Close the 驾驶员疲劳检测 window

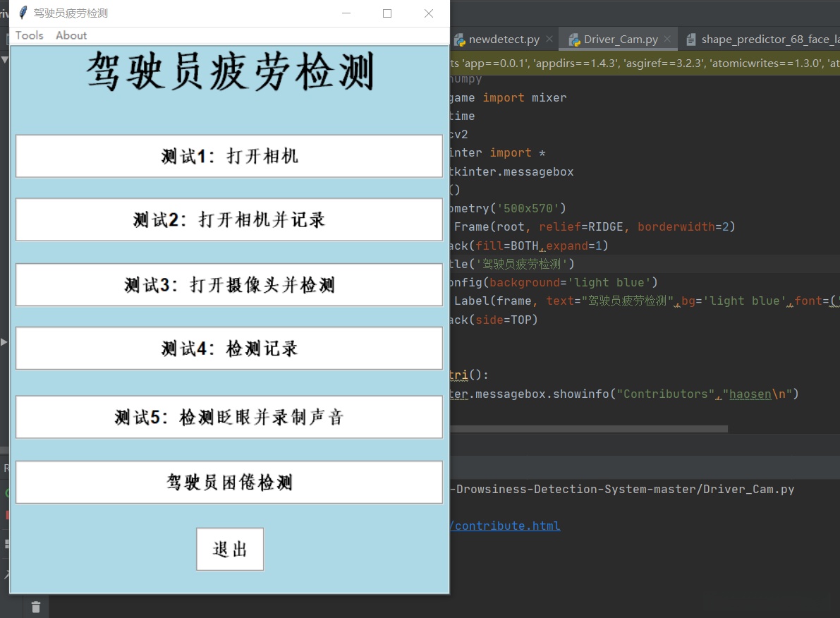click(429, 13)
